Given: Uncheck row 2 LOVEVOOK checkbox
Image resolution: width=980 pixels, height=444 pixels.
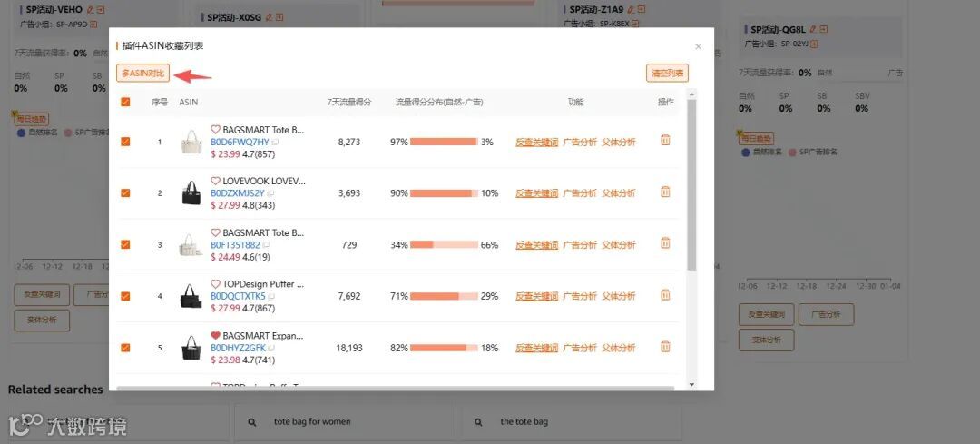Looking at the screenshot, I should coord(125,193).
